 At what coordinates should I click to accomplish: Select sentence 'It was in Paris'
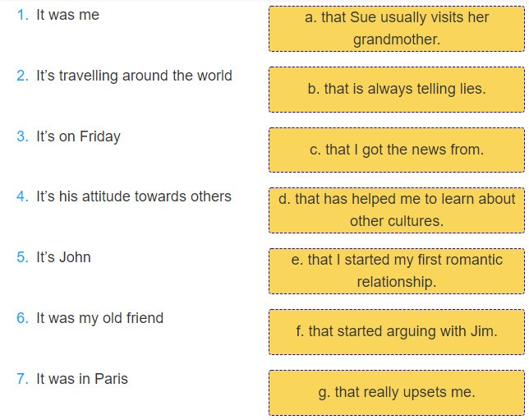[82, 379]
